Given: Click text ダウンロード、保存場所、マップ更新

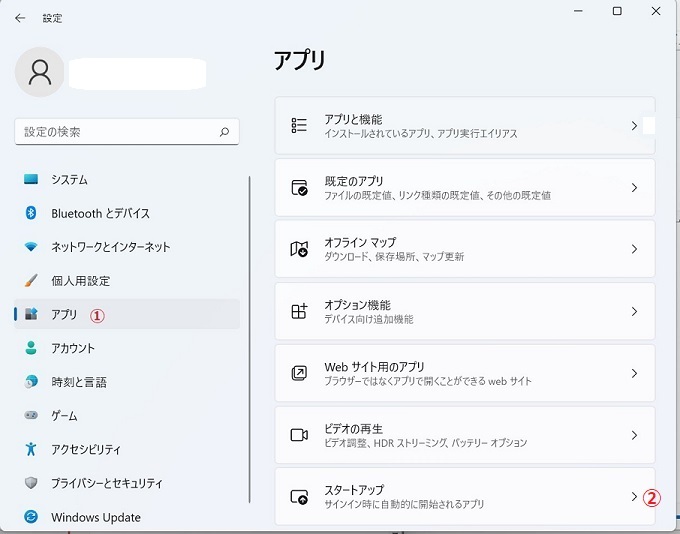Looking at the screenshot, I should [394, 257].
